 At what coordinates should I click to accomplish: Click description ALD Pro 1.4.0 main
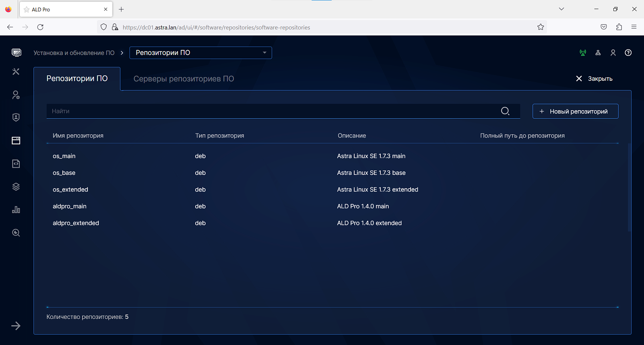pyautogui.click(x=363, y=206)
